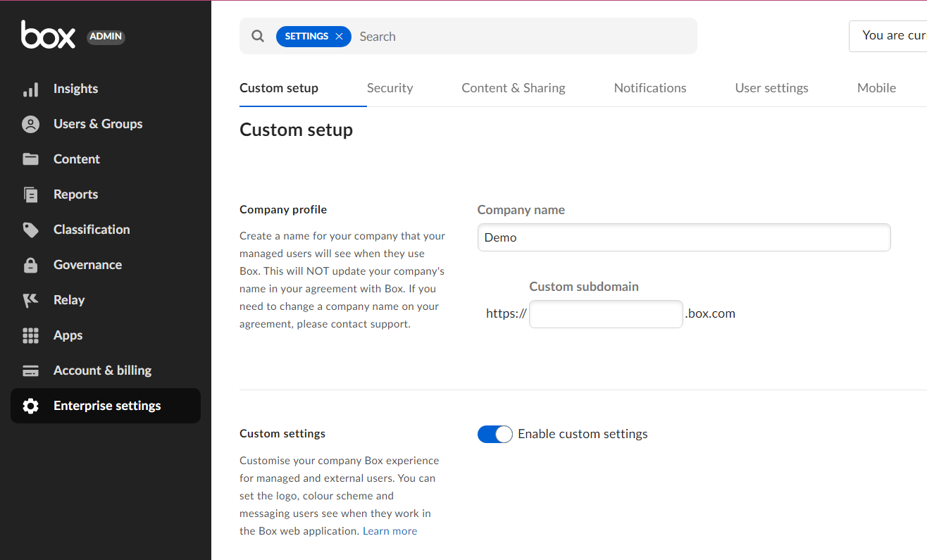Click the Reports document icon
Screen dimensions: 927x560
(x=30, y=194)
